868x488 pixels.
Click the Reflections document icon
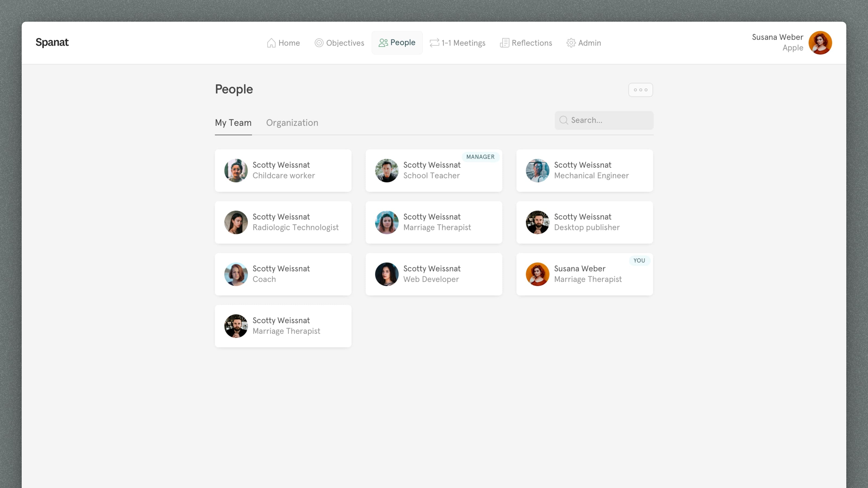(505, 43)
